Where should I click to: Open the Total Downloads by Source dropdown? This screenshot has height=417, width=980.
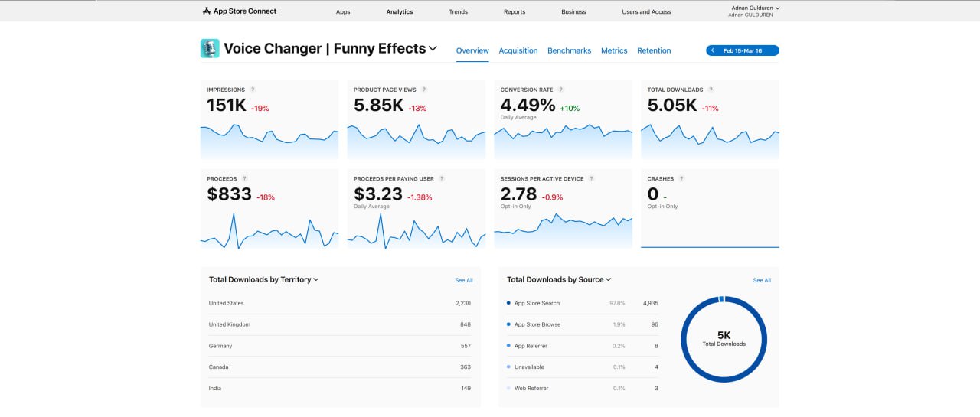click(x=609, y=279)
